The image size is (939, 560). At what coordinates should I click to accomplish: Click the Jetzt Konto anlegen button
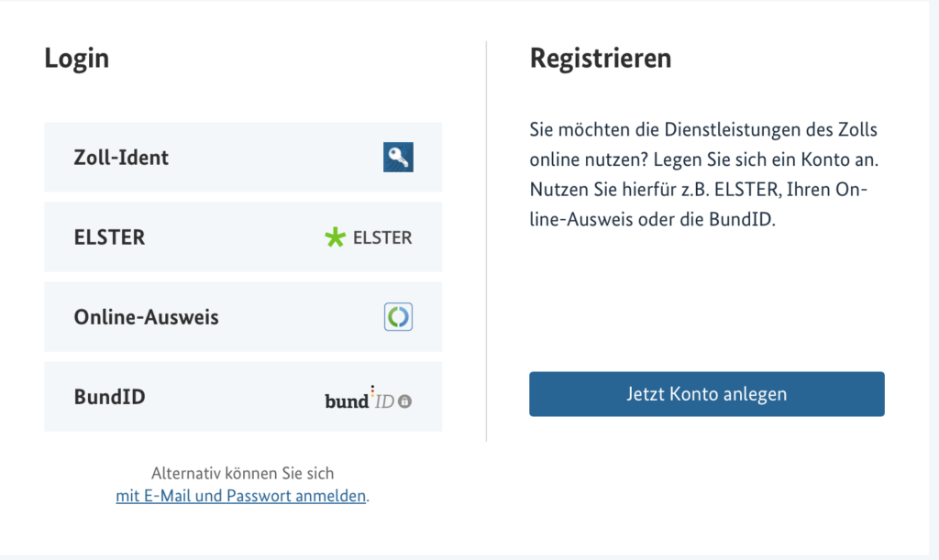tap(707, 394)
